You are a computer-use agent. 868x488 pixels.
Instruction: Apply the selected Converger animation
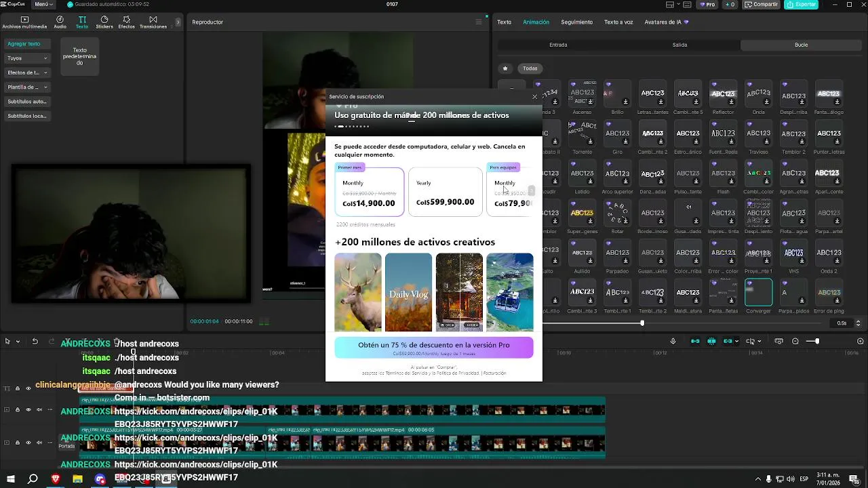tap(758, 292)
